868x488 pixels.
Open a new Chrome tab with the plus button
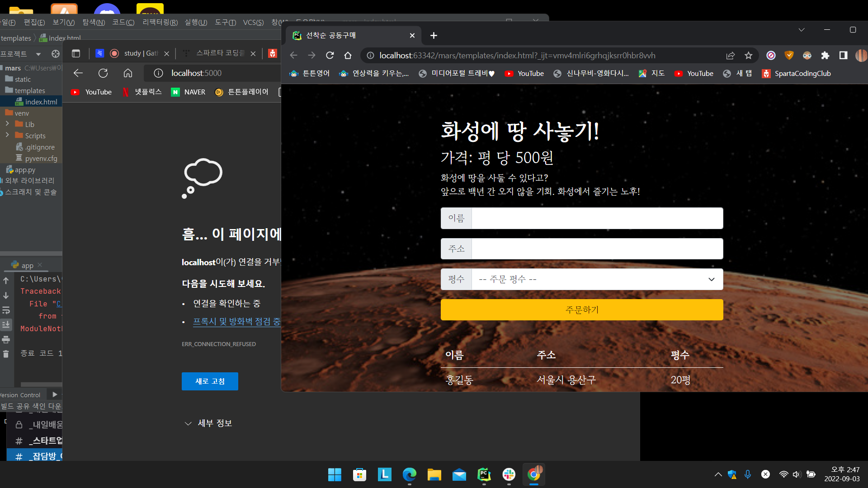(434, 35)
